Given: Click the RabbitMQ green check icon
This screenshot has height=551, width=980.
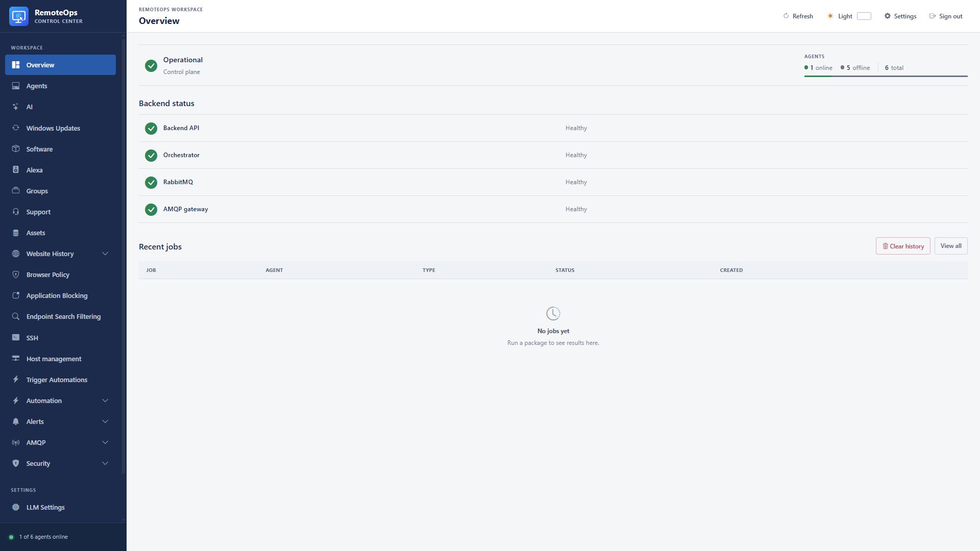Looking at the screenshot, I should coord(151,183).
